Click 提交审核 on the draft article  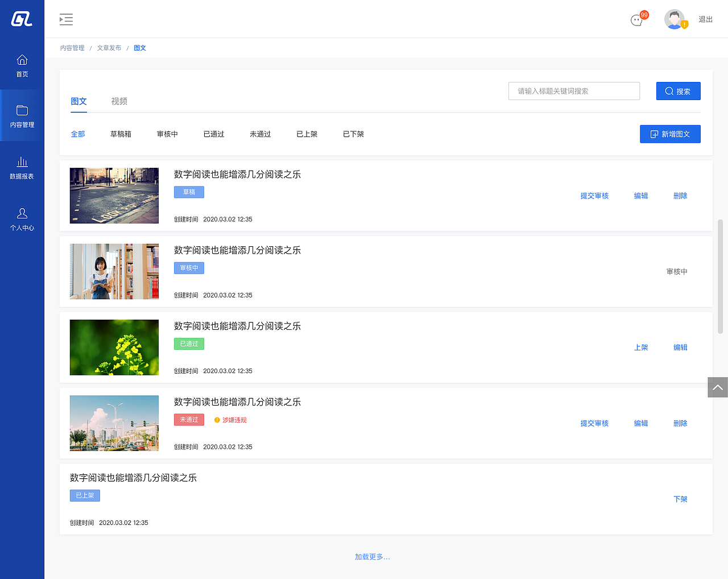594,195
